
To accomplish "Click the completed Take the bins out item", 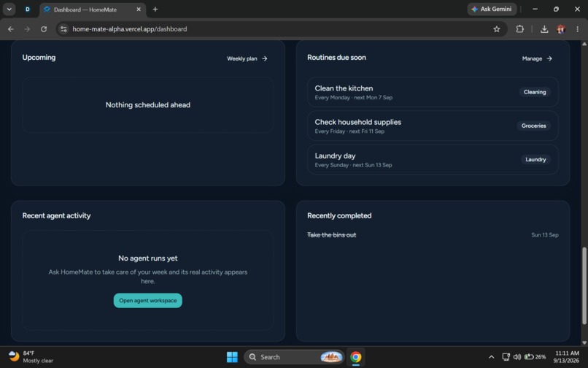I will 331,235.
